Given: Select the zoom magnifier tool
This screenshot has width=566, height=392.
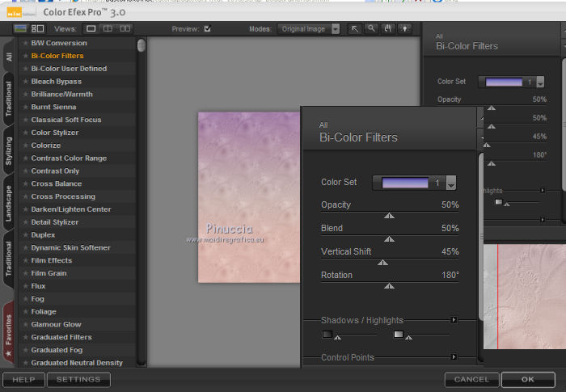Looking at the screenshot, I should [371, 28].
